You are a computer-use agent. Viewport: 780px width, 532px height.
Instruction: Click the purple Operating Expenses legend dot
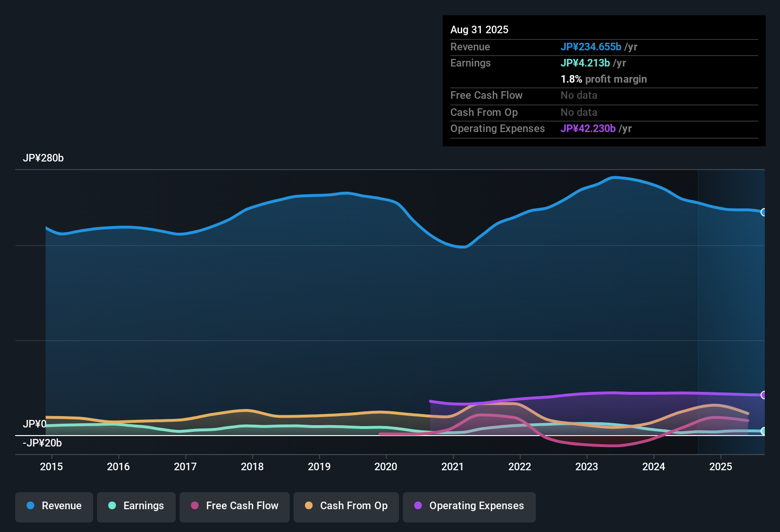(418, 506)
